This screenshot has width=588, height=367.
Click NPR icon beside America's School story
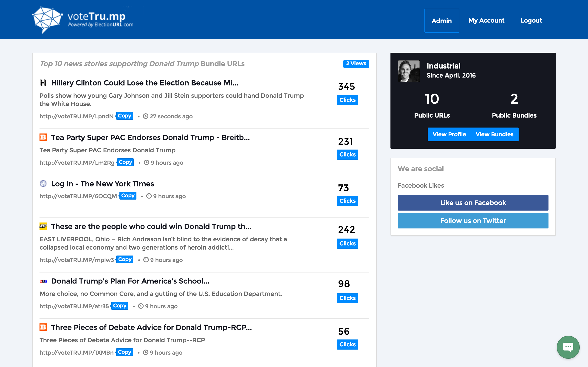(43, 281)
